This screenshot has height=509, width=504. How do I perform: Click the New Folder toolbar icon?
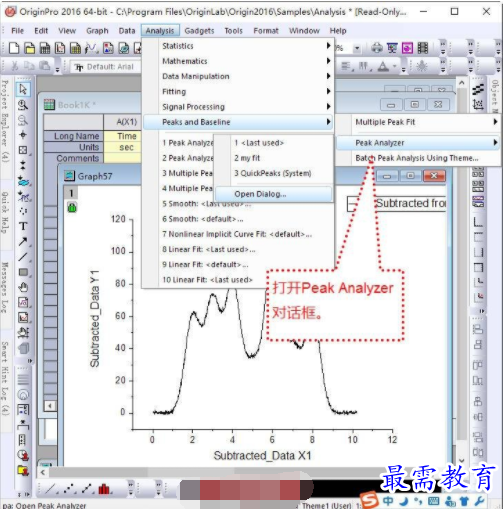[29, 48]
